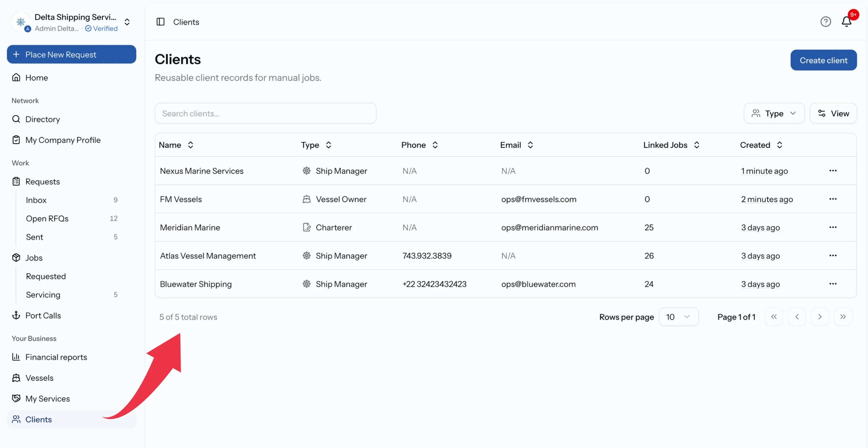Click Place New Request button
868x448 pixels.
(x=71, y=55)
